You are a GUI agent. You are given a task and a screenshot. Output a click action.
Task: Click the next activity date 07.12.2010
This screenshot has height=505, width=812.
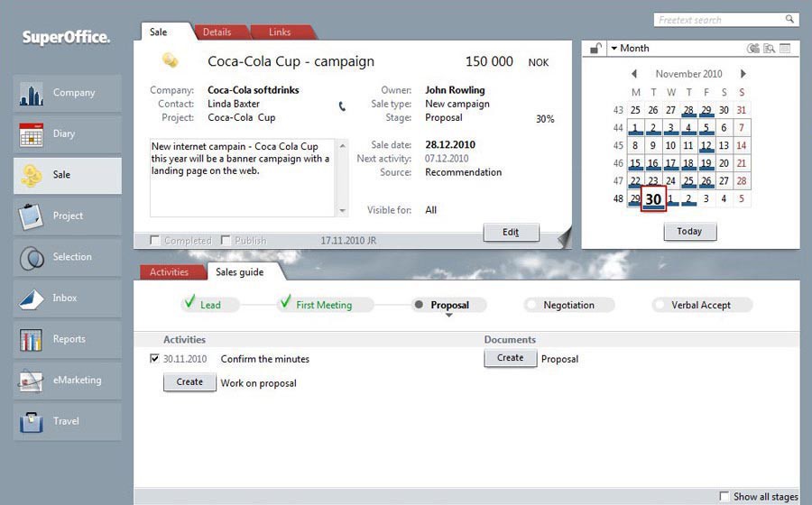[x=447, y=159]
